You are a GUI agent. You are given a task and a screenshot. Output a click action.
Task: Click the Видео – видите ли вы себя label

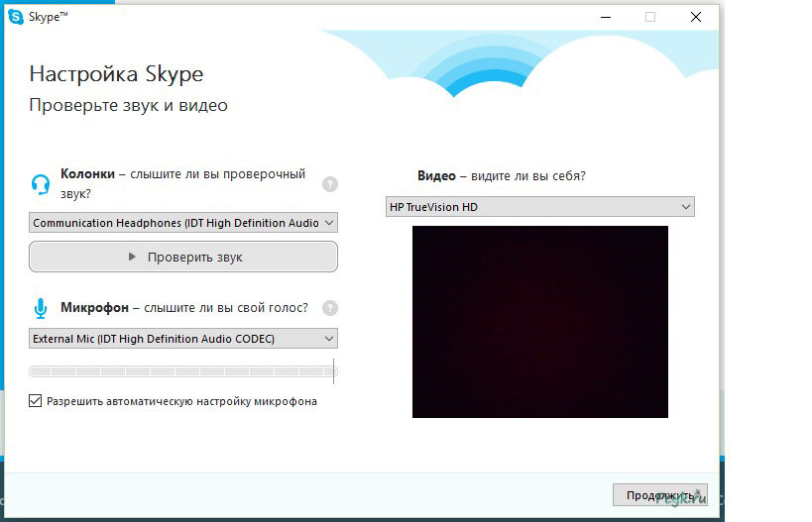coord(502,176)
